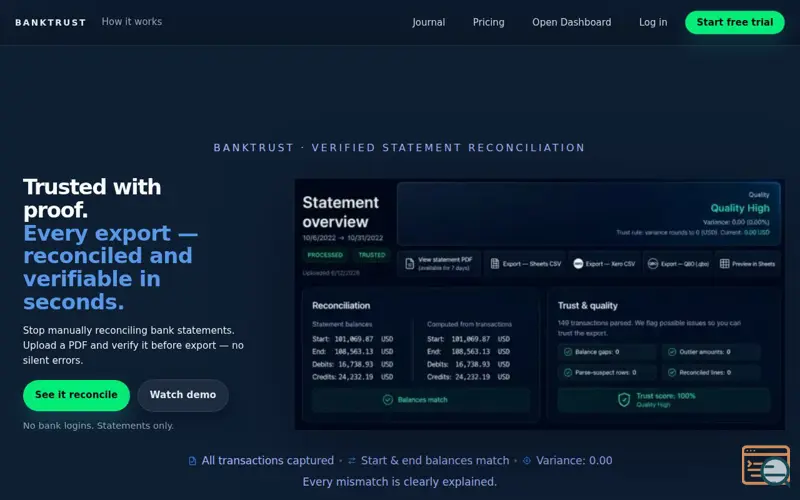Click the TRUSTED status badge
Image resolution: width=800 pixels, height=500 pixels.
[371, 255]
